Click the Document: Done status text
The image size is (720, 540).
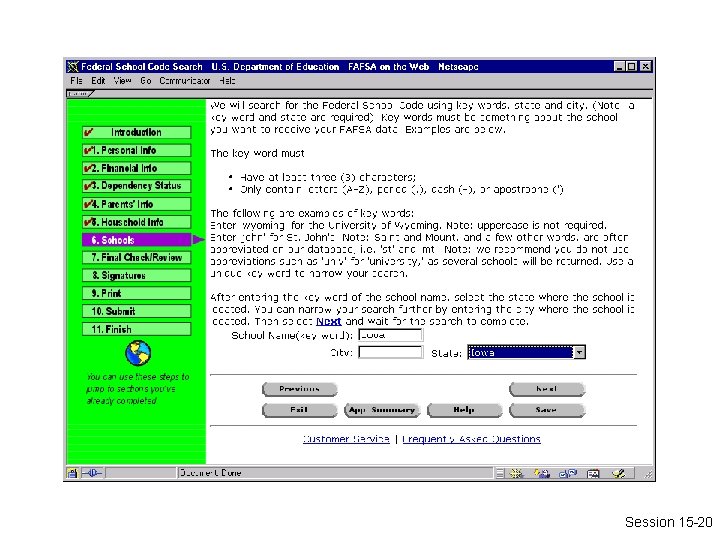pyautogui.click(x=210, y=473)
